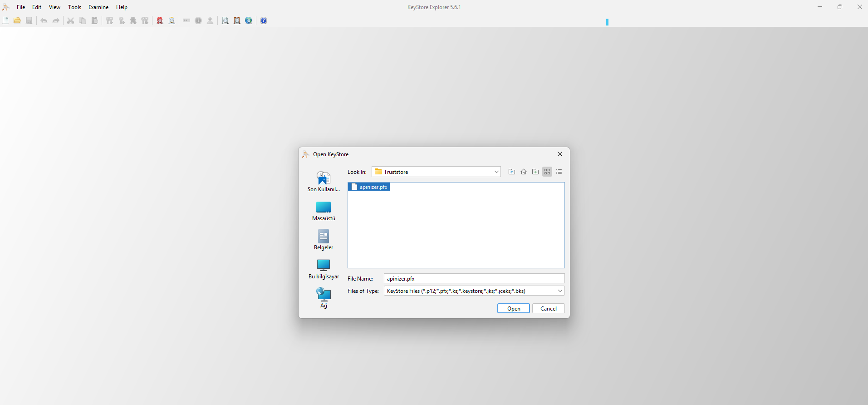The width and height of the screenshot is (868, 405).
Task: Click the Save floppy disk toolbar icon
Action: (x=29, y=20)
